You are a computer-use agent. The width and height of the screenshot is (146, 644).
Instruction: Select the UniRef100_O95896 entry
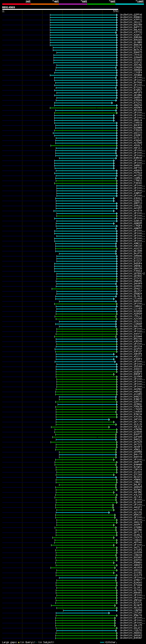click(131, 256)
